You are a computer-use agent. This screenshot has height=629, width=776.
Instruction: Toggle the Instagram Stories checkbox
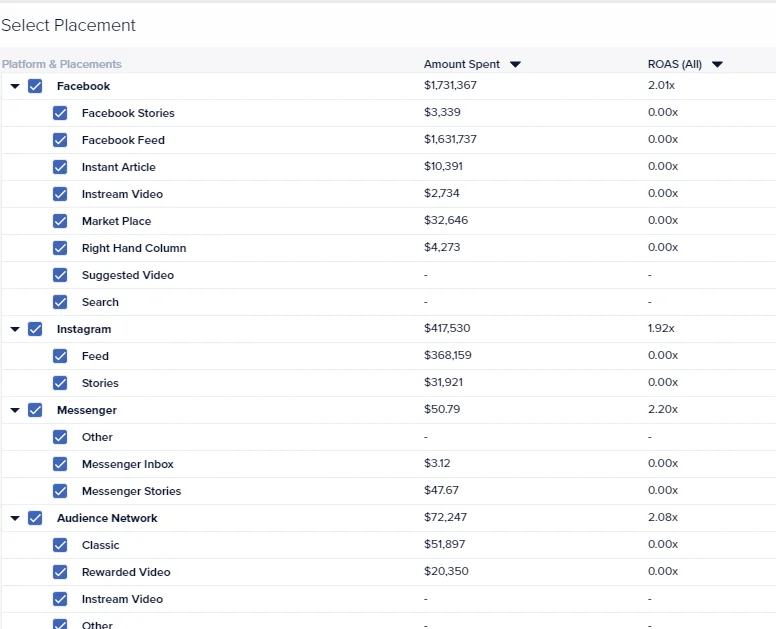click(60, 383)
